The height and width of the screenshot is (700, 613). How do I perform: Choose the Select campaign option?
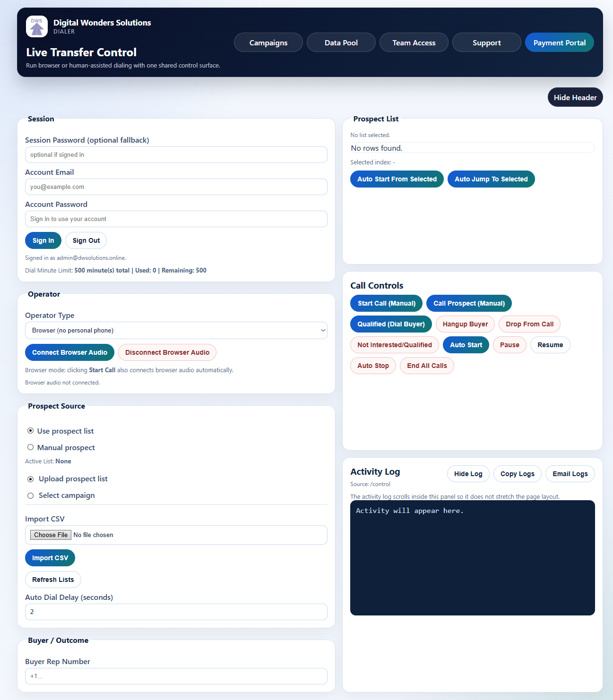tap(30, 495)
